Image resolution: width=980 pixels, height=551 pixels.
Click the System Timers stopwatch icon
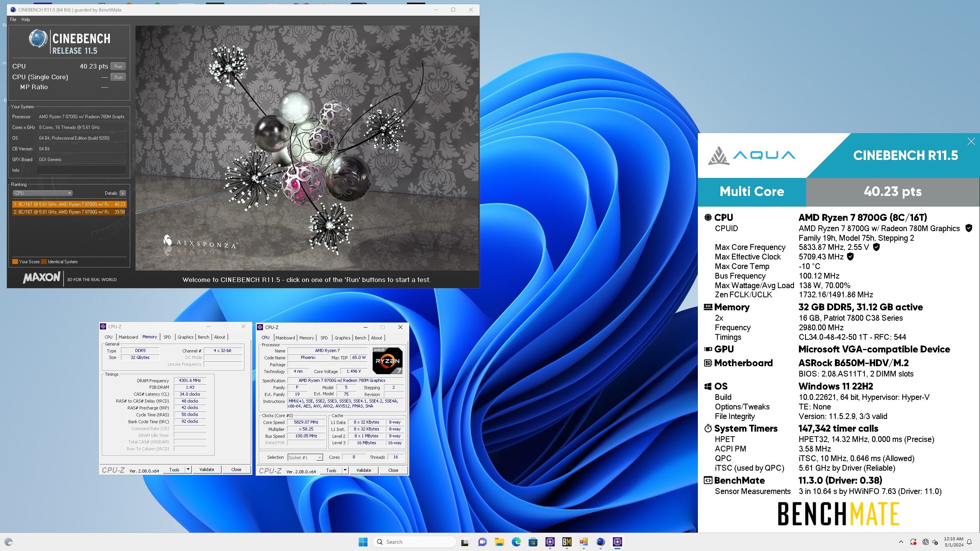click(708, 428)
